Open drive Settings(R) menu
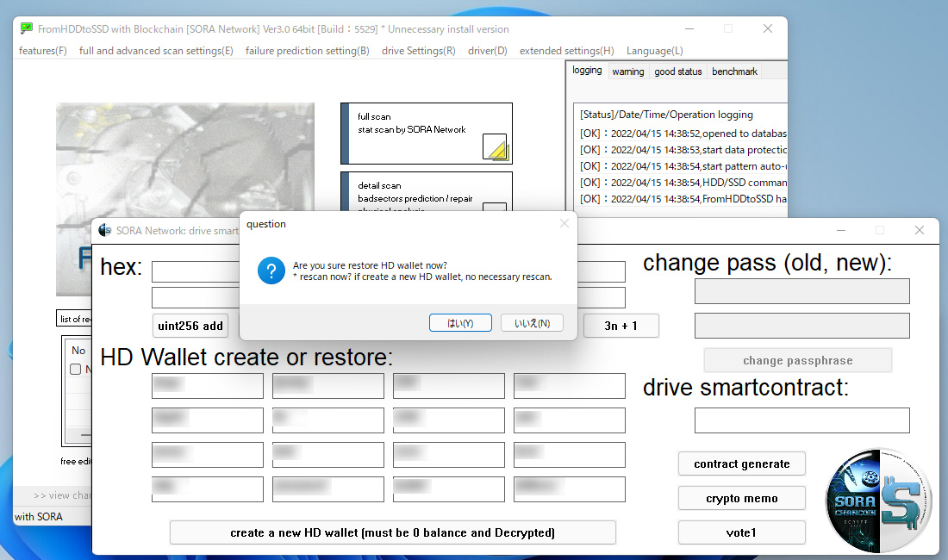This screenshot has width=948, height=560. click(x=418, y=51)
